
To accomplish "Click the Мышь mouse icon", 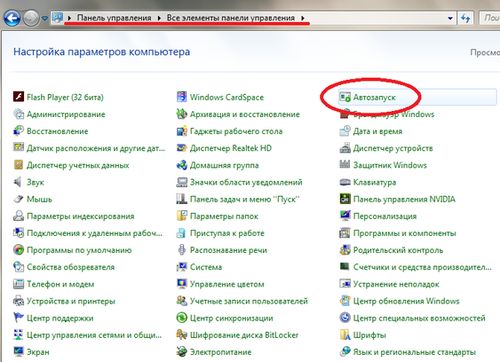I will tap(18, 199).
